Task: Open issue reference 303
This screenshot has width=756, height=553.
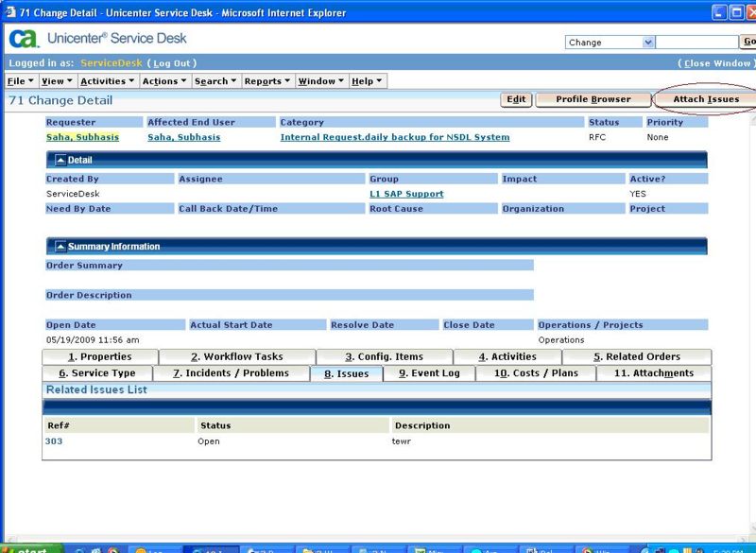Action: point(54,441)
